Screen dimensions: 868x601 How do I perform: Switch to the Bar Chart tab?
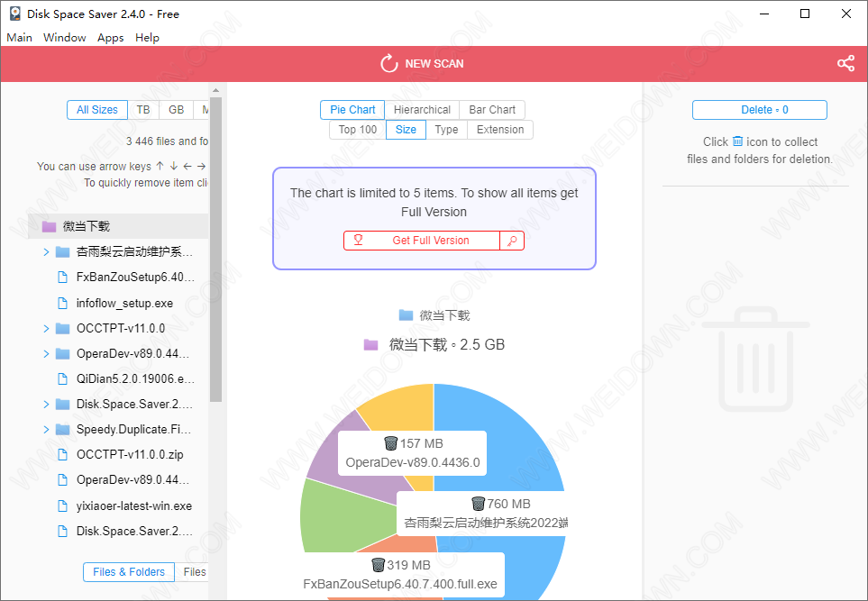pos(491,110)
